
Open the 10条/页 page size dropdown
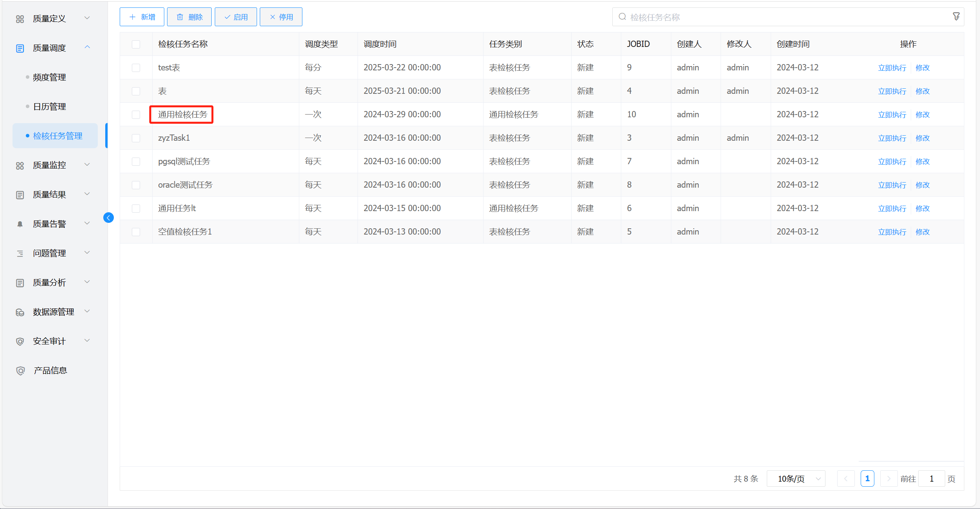tap(796, 479)
